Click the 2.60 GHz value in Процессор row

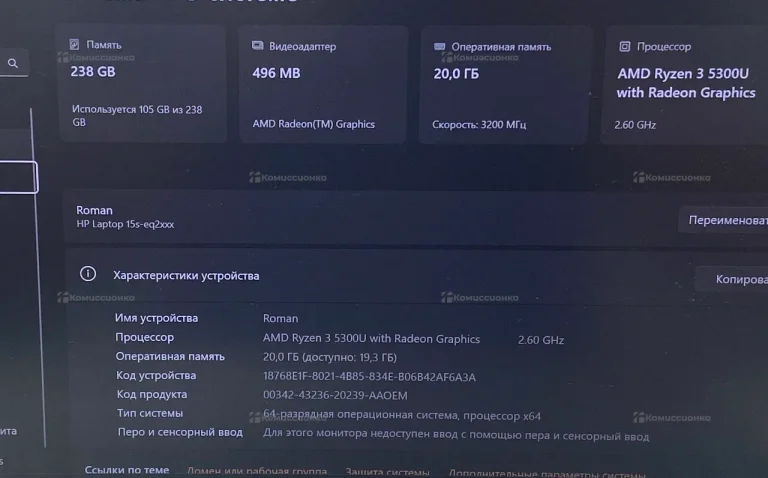click(x=541, y=340)
